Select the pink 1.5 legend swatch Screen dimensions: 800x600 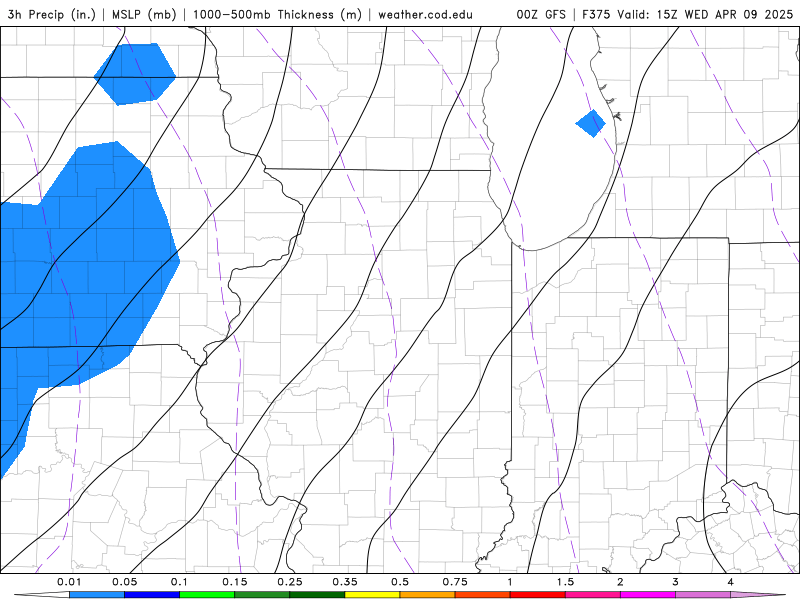tap(593, 595)
